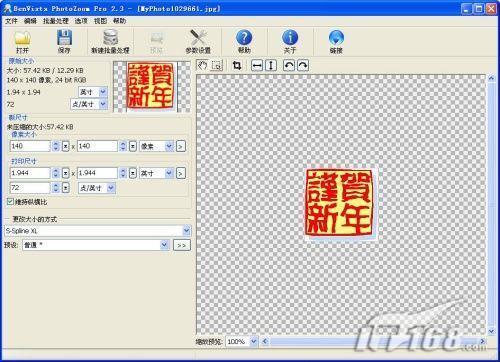Rotate the image counterclockwise
The image size is (500, 362).
[289, 65]
